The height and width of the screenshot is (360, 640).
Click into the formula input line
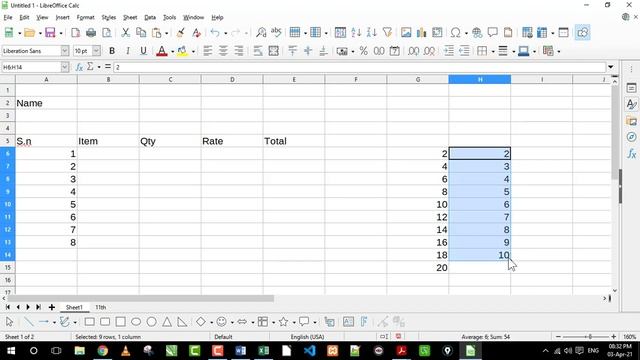[359, 67]
